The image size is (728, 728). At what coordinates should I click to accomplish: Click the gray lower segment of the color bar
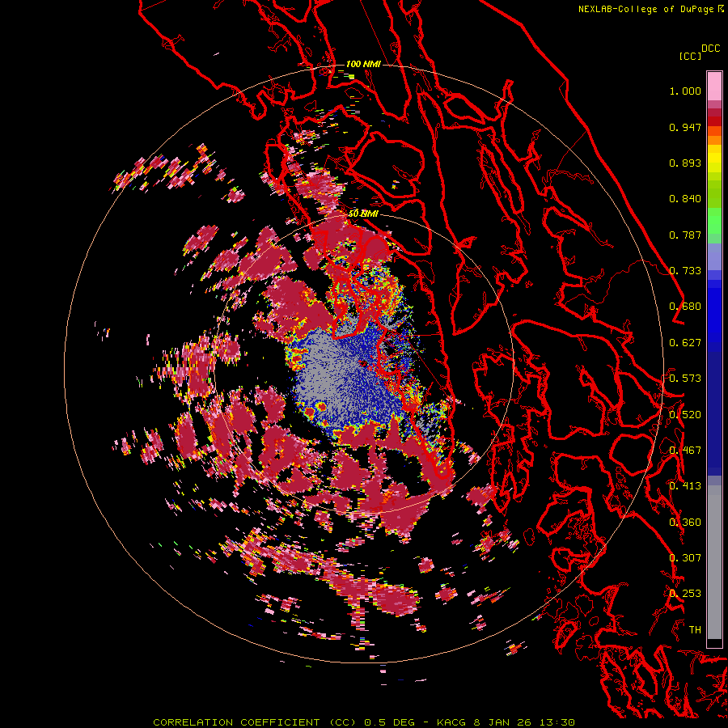[714, 562]
